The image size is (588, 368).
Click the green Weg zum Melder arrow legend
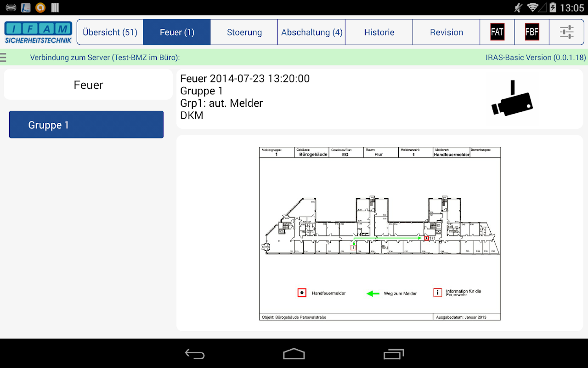[373, 293]
